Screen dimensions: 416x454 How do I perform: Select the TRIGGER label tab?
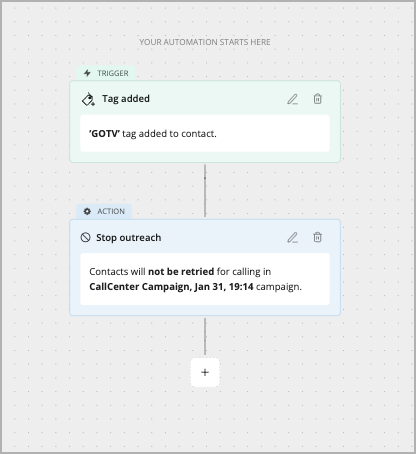coord(106,73)
